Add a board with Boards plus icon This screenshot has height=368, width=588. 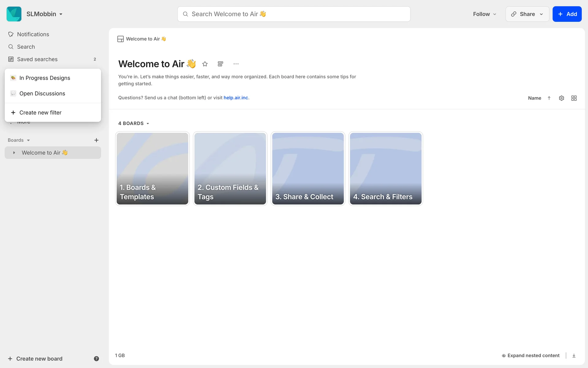[x=96, y=140]
